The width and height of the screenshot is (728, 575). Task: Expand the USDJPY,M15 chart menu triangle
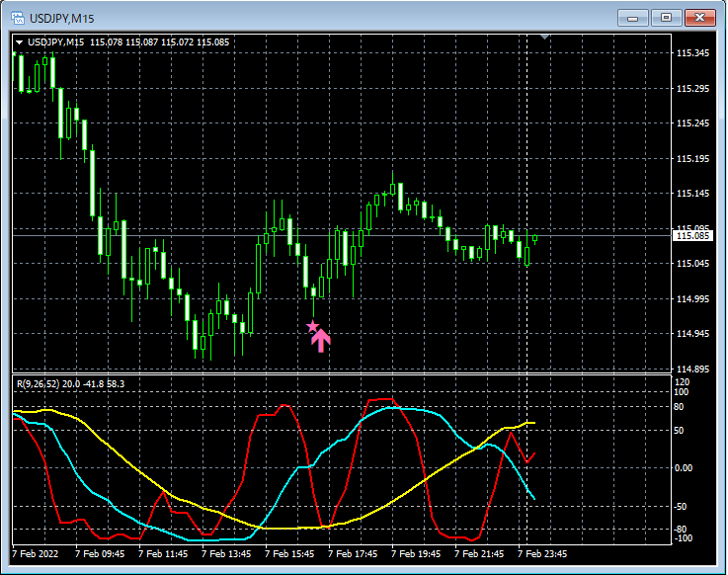pyautogui.click(x=19, y=42)
